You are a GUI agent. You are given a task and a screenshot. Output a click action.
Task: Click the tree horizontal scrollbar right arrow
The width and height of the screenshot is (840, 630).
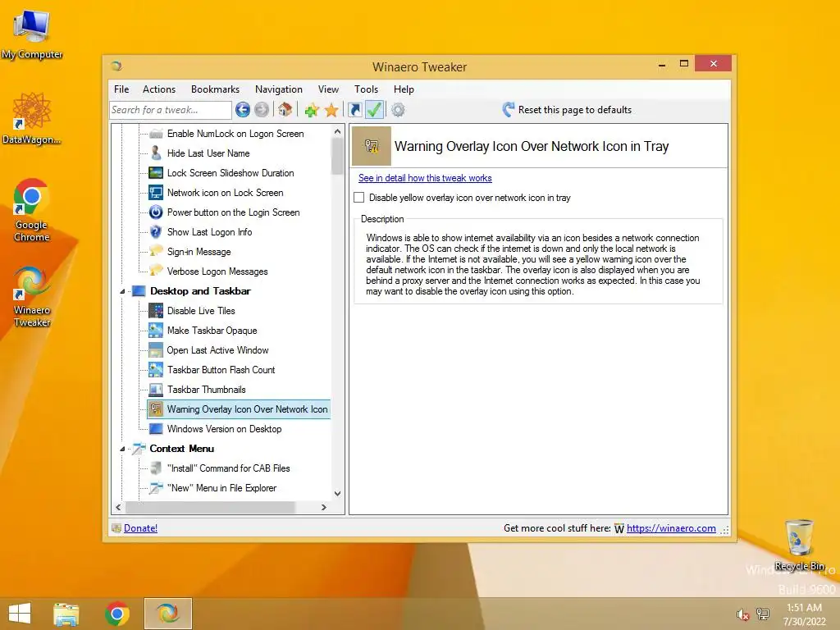coord(323,507)
